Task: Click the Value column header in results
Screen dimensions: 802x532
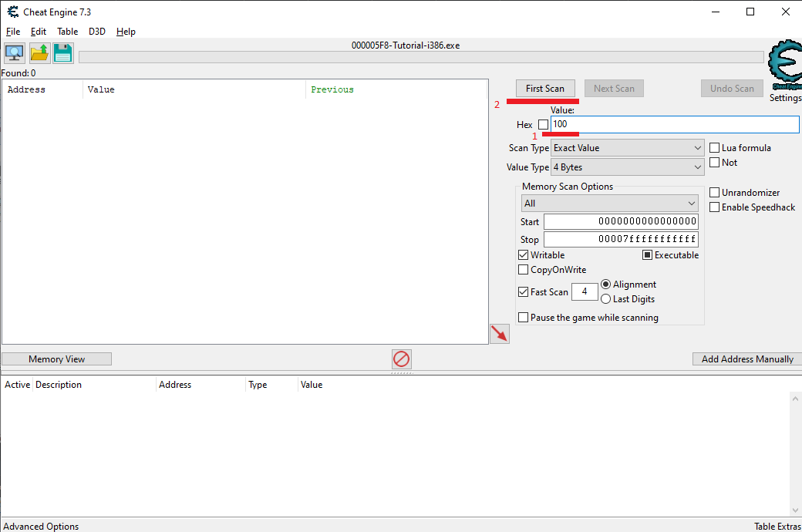Action: tap(194, 89)
